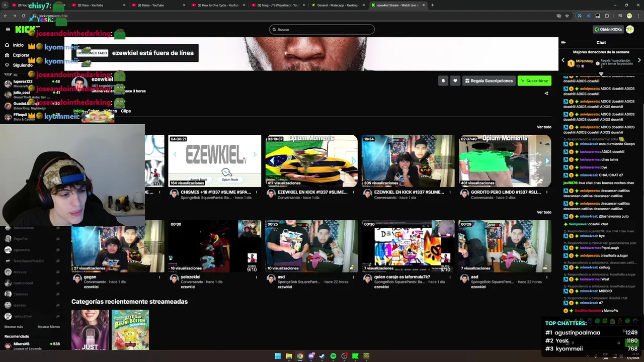
Task: Open the Windows Start menu
Action: (x=278, y=356)
